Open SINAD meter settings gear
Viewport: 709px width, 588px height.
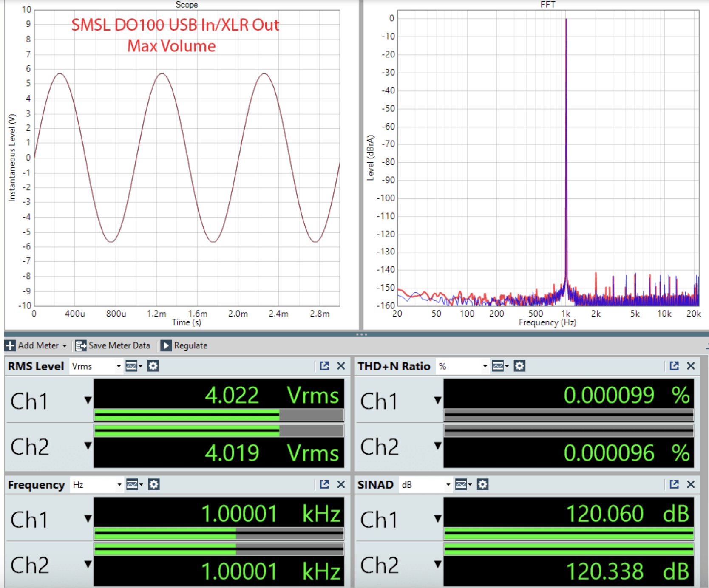pyautogui.click(x=482, y=484)
